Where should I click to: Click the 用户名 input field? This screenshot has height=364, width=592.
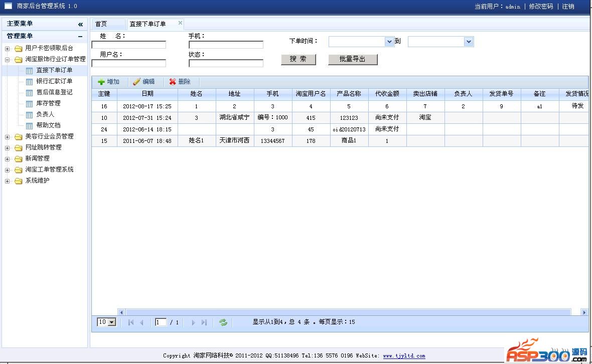(129, 63)
